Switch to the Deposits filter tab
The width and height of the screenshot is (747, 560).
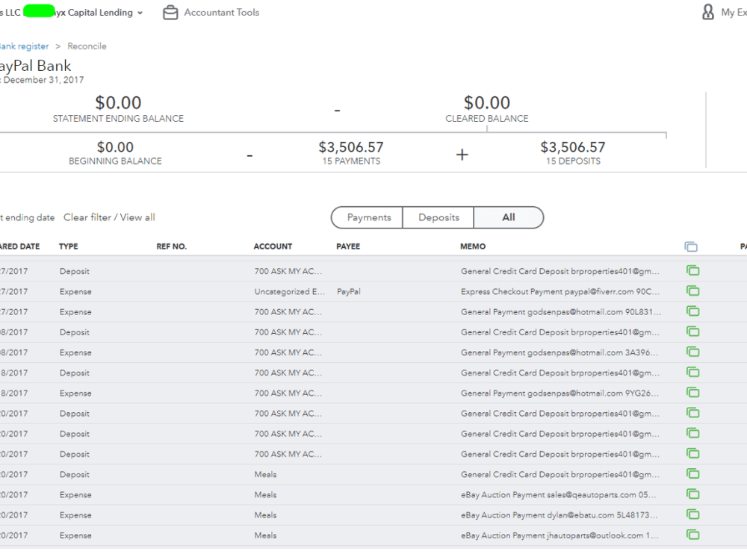pos(438,217)
